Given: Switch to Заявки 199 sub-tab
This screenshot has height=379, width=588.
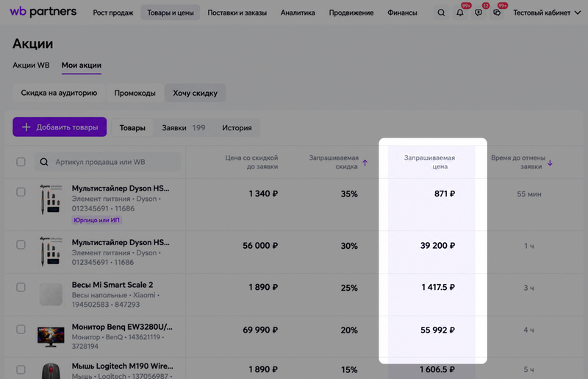Looking at the screenshot, I should (183, 128).
